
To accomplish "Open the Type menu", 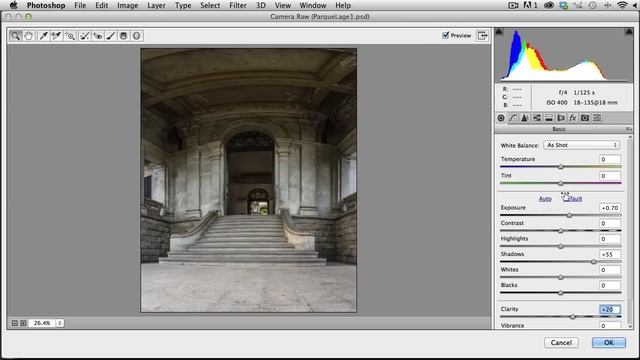I will (183, 5).
